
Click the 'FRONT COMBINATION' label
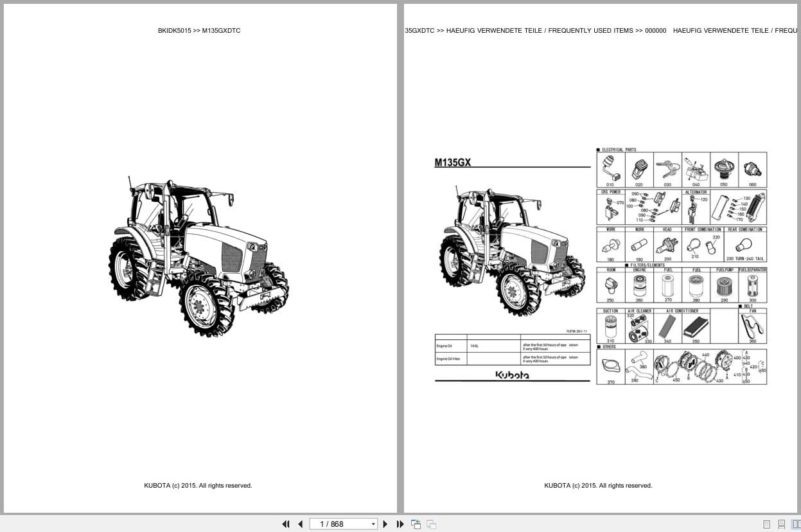(x=701, y=229)
